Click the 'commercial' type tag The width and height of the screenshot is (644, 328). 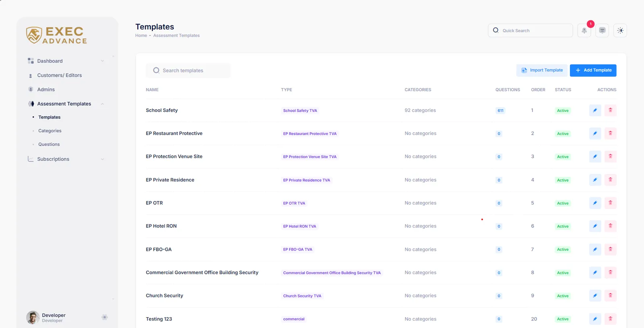coord(294,319)
